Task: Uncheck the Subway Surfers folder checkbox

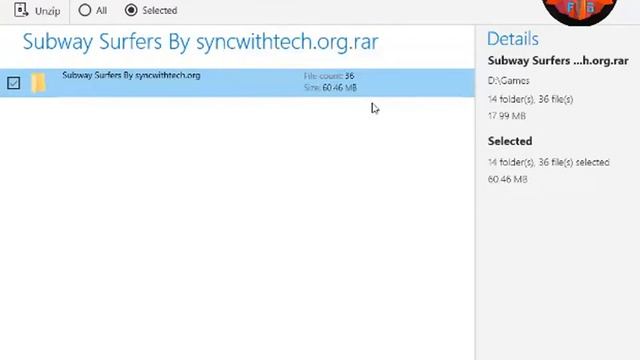Action: [x=13, y=83]
